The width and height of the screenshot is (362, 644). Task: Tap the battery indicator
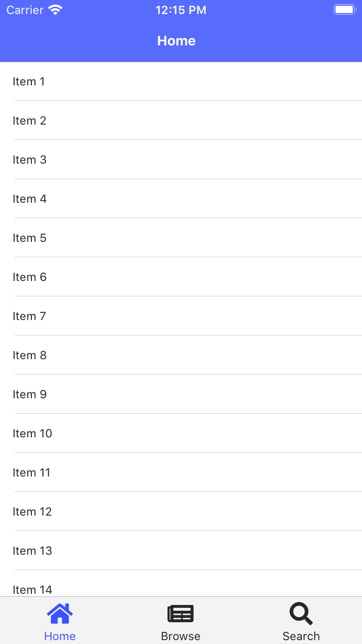coord(344,9)
